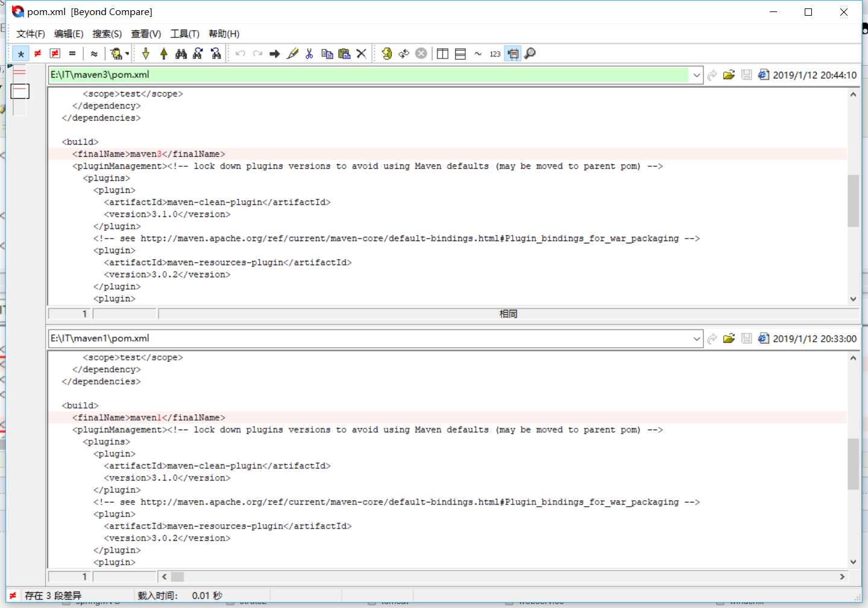Viewport: 868px width, 608px height.
Task: Click the maven1 file info icon
Action: click(764, 339)
